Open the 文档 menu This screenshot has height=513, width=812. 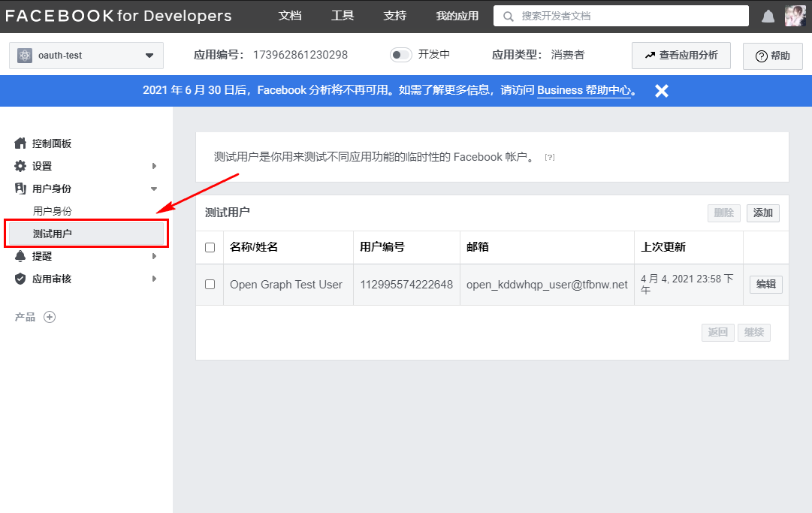[290, 16]
